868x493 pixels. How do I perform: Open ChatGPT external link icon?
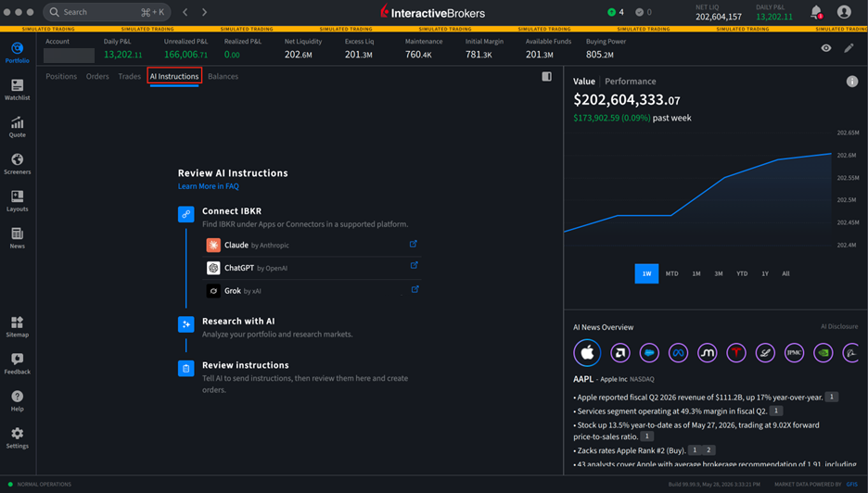click(414, 266)
